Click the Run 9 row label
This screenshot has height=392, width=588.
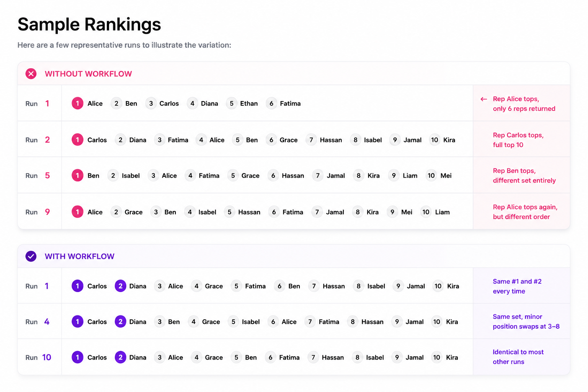[38, 212]
